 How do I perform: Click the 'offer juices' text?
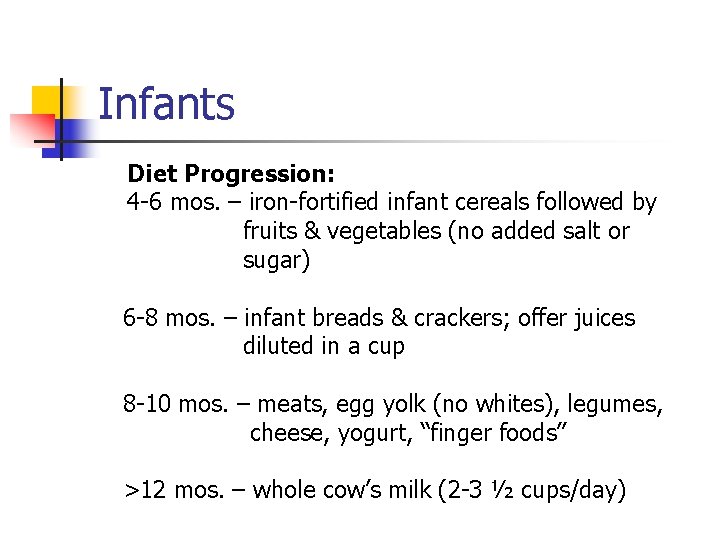577,319
